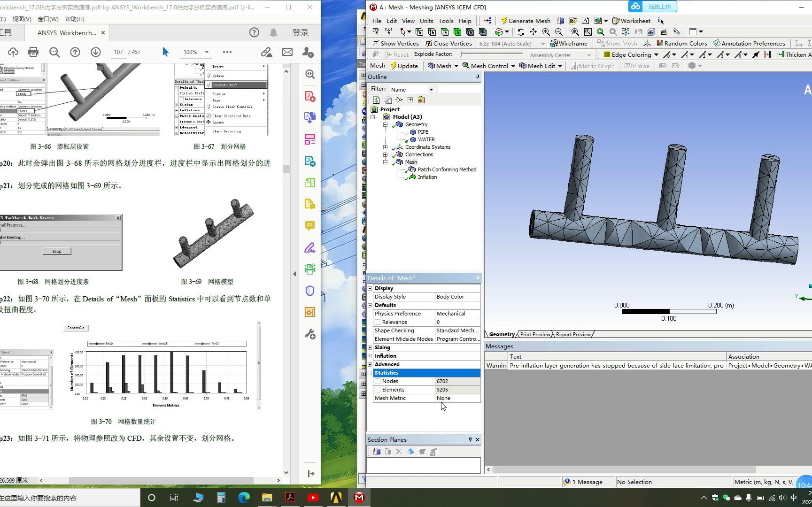Check the Nodes checkbox under Statistics
Screen dimensions: 812x507
tap(378, 381)
